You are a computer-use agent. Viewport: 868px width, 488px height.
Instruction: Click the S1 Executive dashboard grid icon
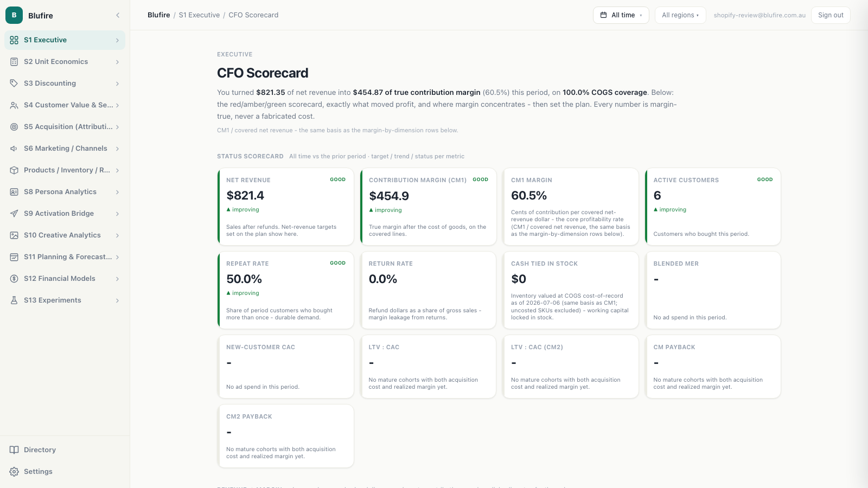14,40
